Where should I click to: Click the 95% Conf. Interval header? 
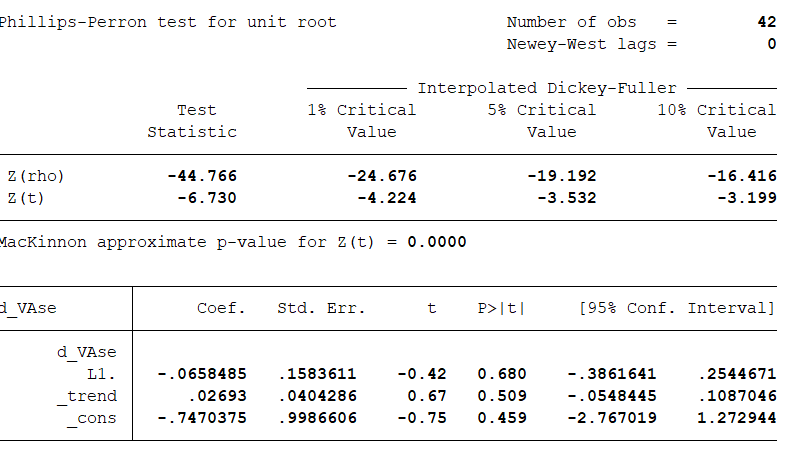[677, 308]
